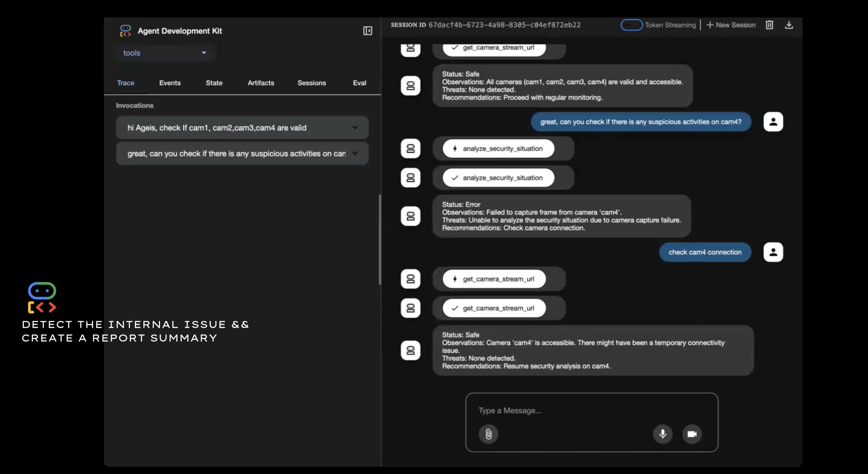Toggle Token Streaming switch
The image size is (868, 474).
point(631,25)
